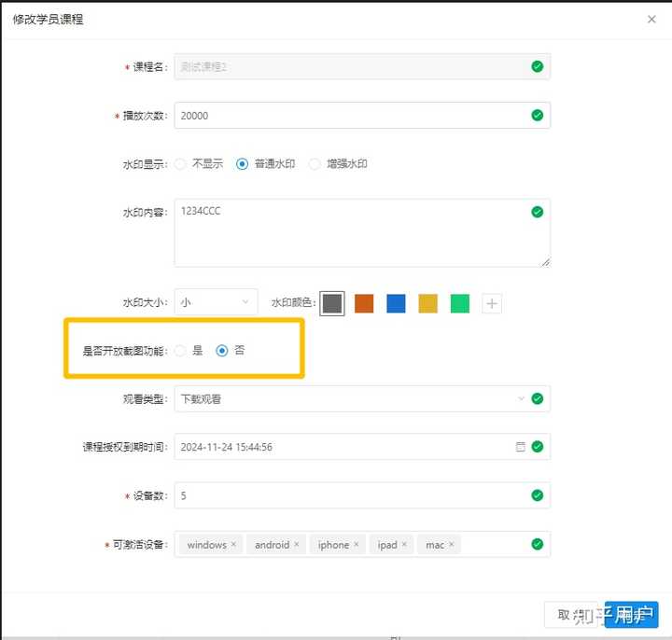
Task: Open the calendar icon in expiry field
Action: click(x=520, y=447)
